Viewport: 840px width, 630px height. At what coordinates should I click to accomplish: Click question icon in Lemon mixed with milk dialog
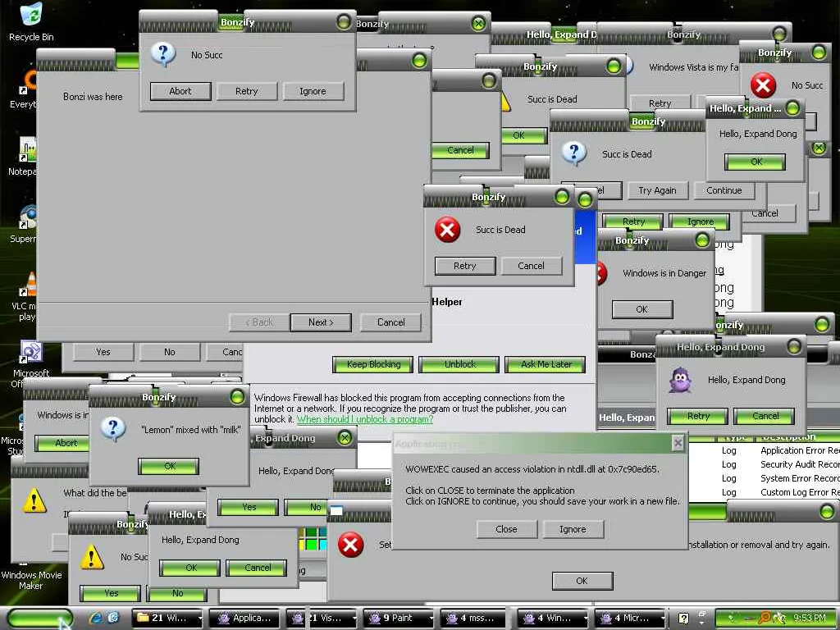(113, 429)
